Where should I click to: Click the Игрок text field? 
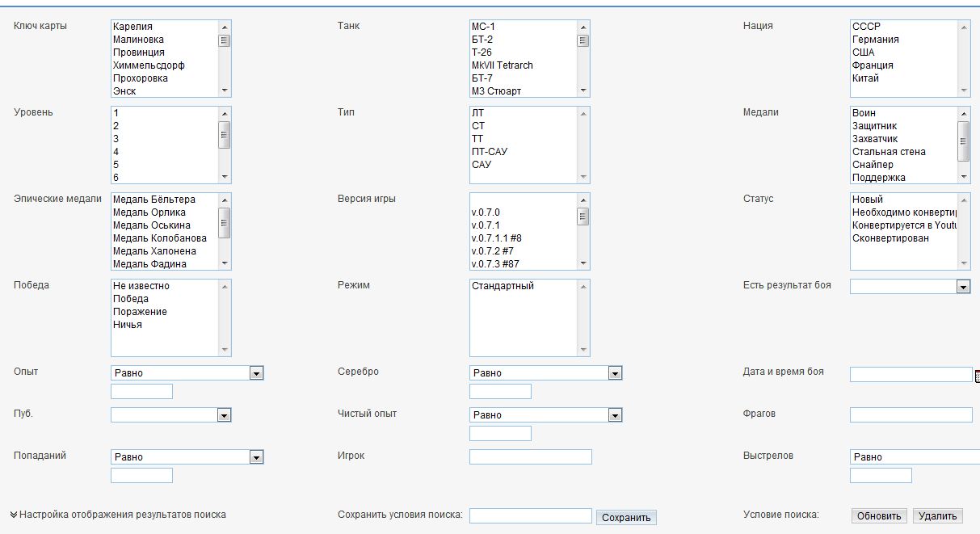click(x=530, y=457)
